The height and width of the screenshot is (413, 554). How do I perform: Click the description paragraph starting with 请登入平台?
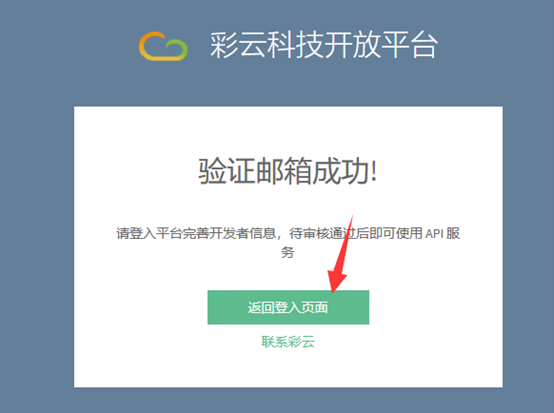click(x=288, y=243)
